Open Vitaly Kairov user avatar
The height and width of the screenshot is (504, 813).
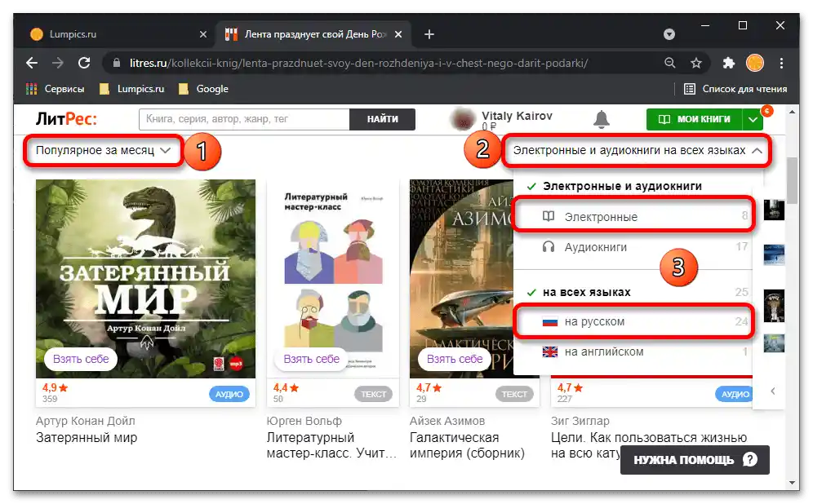click(462, 119)
